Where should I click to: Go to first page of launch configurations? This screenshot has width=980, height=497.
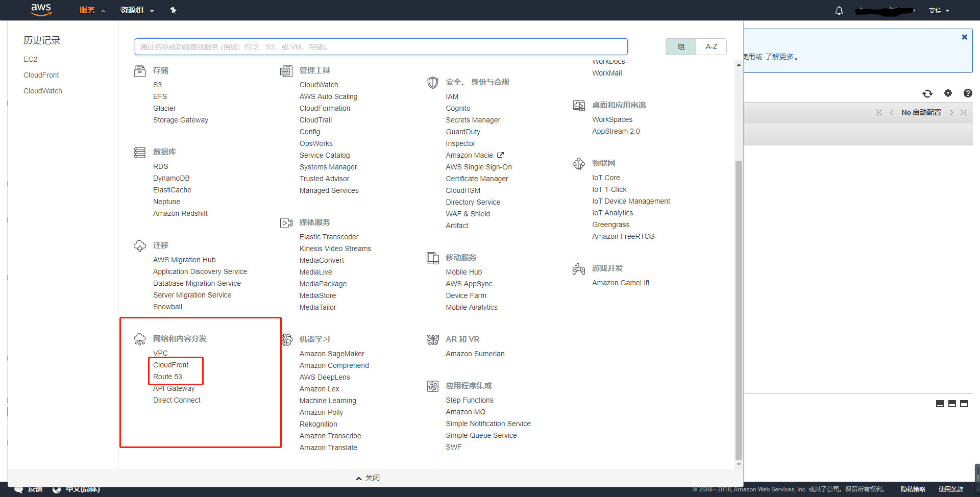tap(879, 112)
